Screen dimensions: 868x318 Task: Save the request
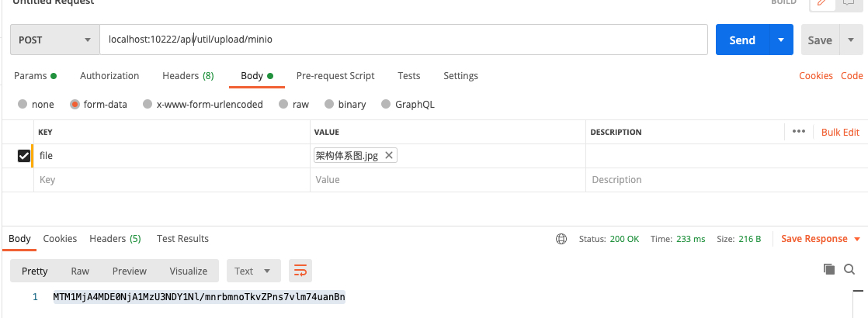820,40
